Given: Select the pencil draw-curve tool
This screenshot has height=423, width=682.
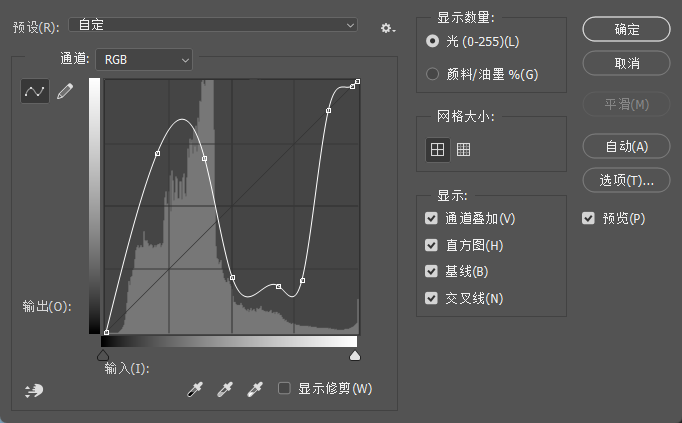Looking at the screenshot, I should 65,91.
